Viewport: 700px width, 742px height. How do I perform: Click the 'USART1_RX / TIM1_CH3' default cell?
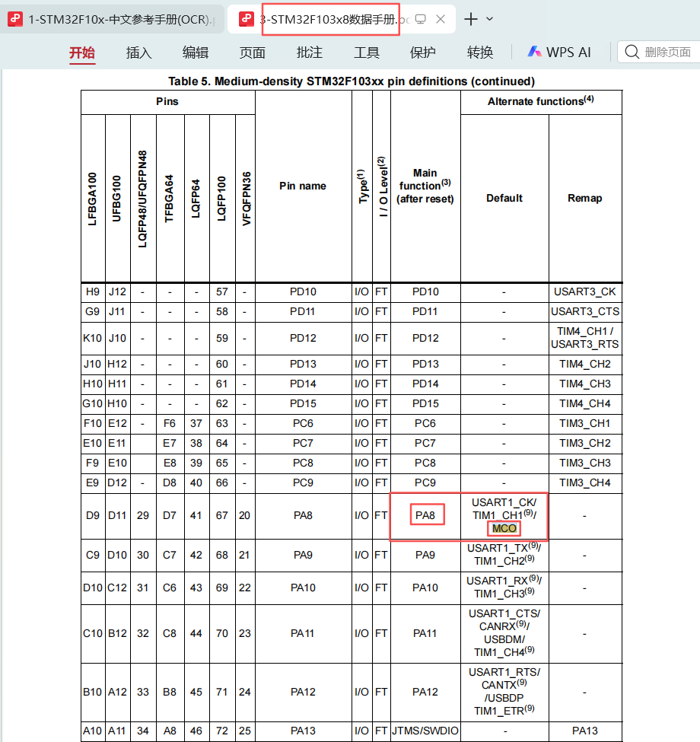pos(504,588)
